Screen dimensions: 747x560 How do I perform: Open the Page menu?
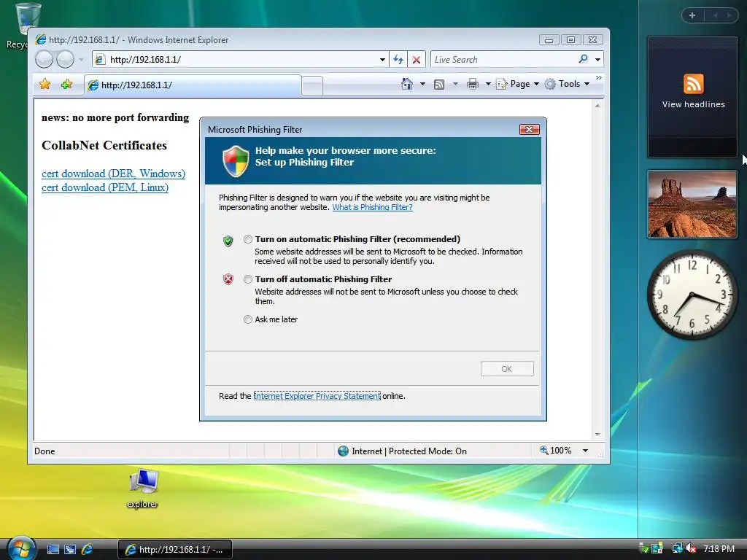(x=518, y=84)
